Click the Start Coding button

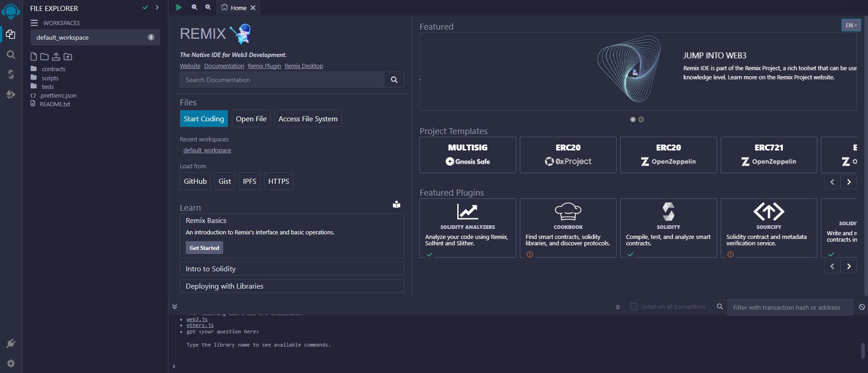tap(204, 119)
